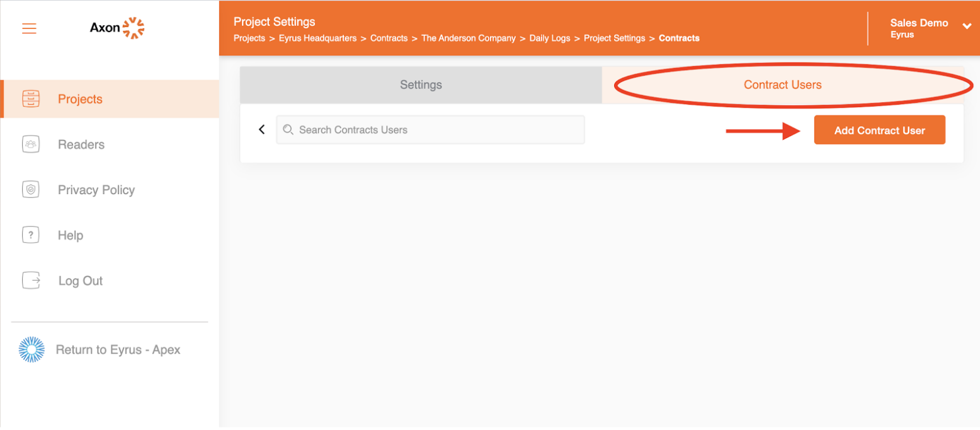The height and width of the screenshot is (430, 980).
Task: Open the first Contracts breadcrumb after Eyrus Headquarters
Action: 389,38
